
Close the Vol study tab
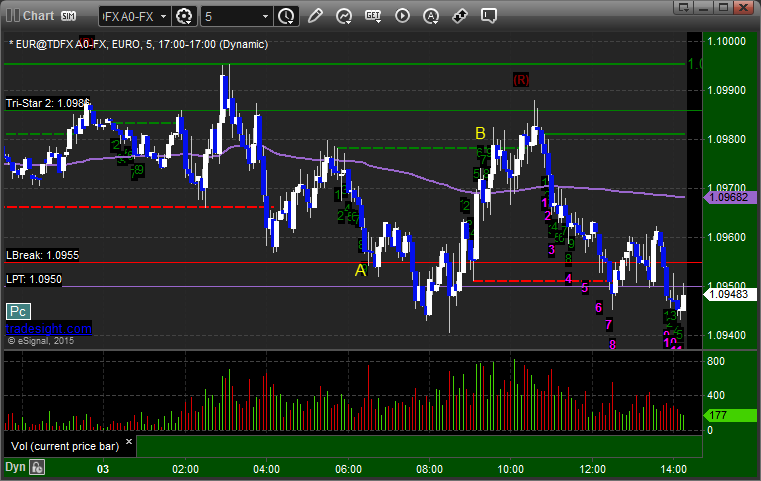(129, 442)
